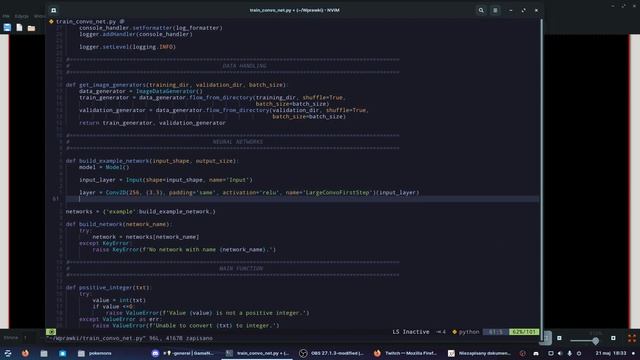Click the def build_example_network line
This screenshot has width=640, height=360.
point(151,161)
